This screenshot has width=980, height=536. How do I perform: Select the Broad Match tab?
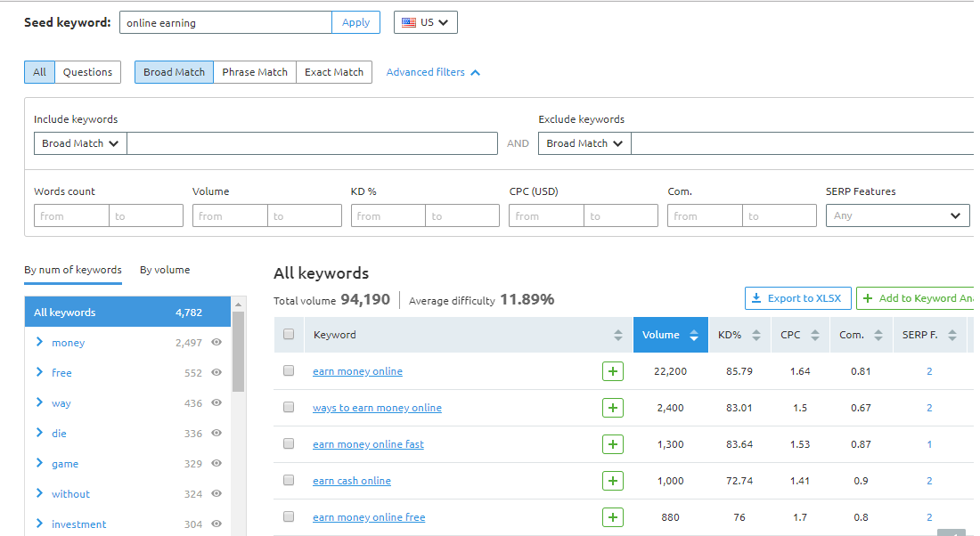tap(174, 72)
